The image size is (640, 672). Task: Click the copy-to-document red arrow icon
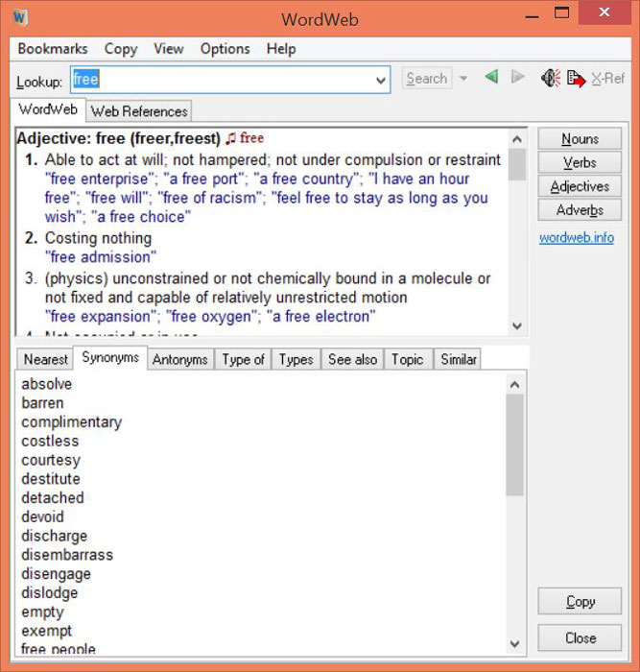[x=576, y=79]
